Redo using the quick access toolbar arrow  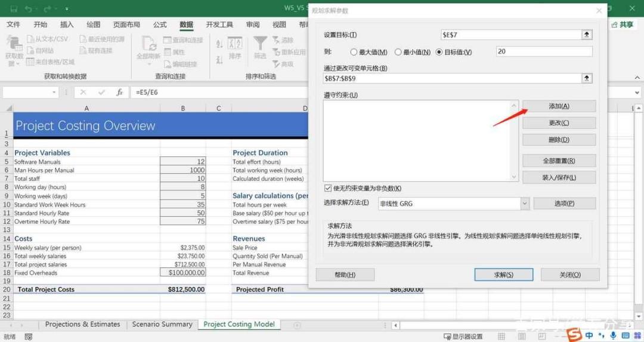[x=47, y=8]
